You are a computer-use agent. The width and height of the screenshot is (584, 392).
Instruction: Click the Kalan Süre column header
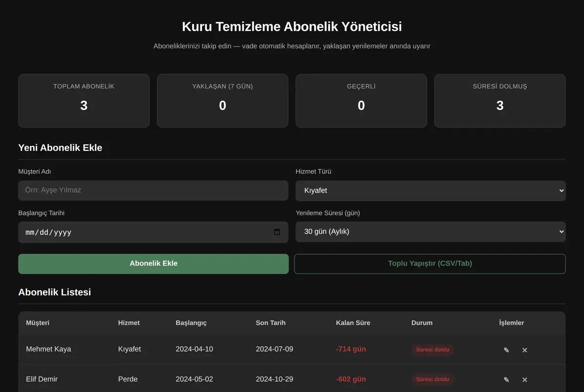click(x=353, y=323)
